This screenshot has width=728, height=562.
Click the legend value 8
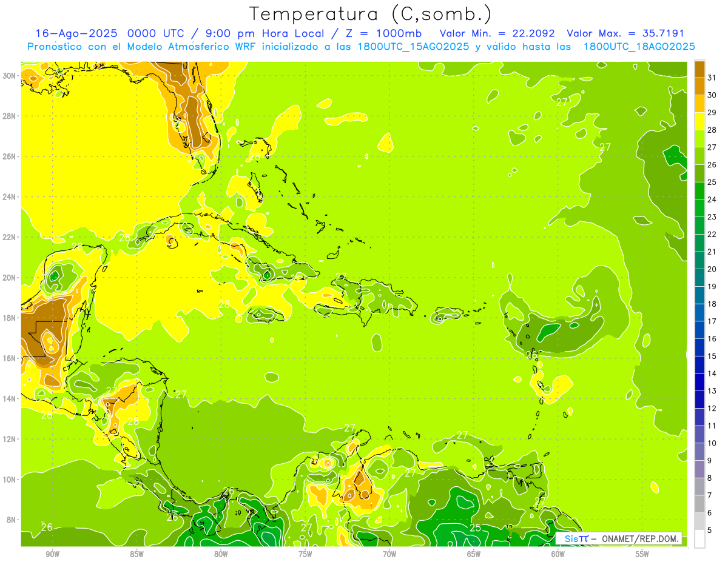coord(710,478)
